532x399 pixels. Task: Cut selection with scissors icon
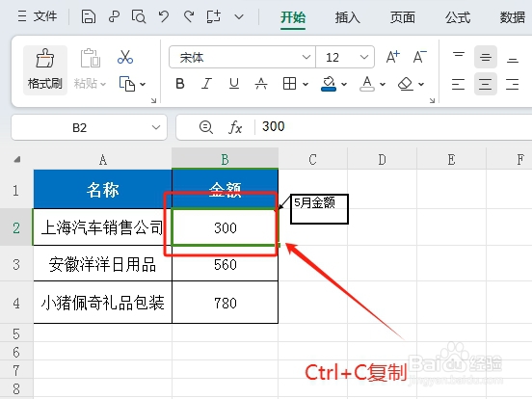click(x=125, y=57)
